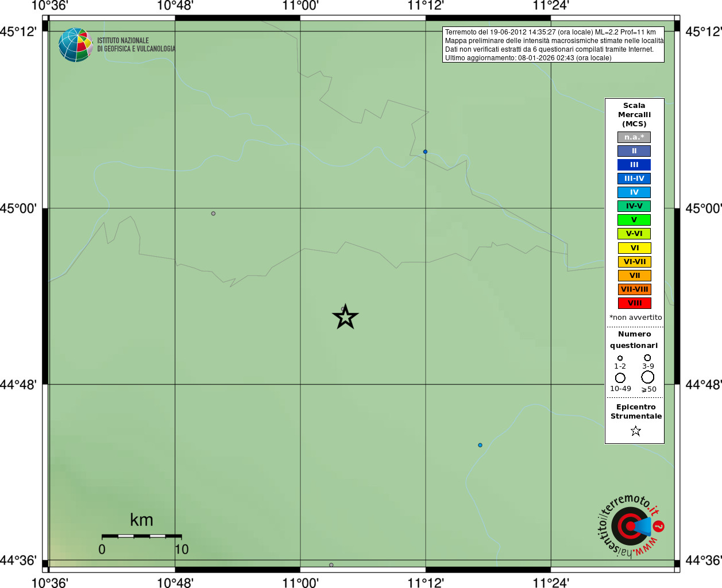Image resolution: width=722 pixels, height=588 pixels.
Task: Click the '*non avvertito' legend note
Action: point(636,318)
